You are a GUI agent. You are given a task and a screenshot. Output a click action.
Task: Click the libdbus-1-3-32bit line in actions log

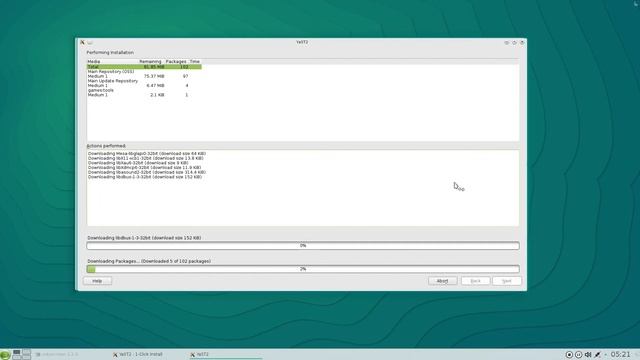[x=144, y=177]
